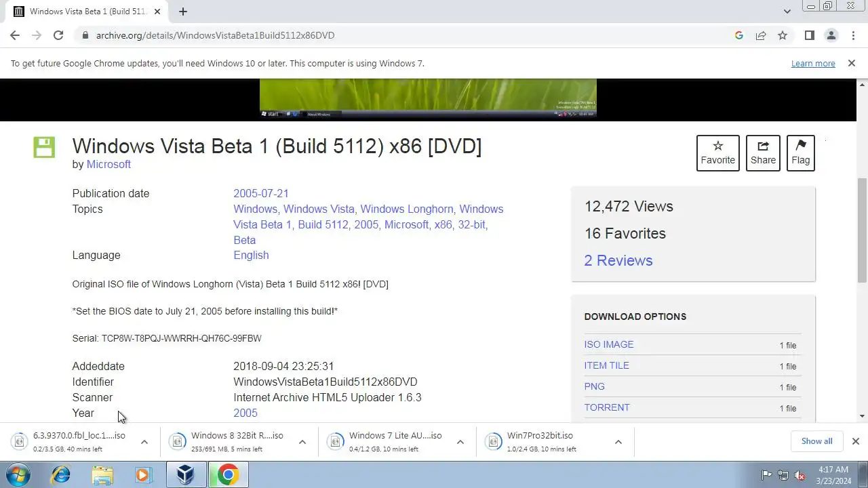Expand options for Win7Pro32bit.iso download
This screenshot has width=868, height=488.
[618, 442]
